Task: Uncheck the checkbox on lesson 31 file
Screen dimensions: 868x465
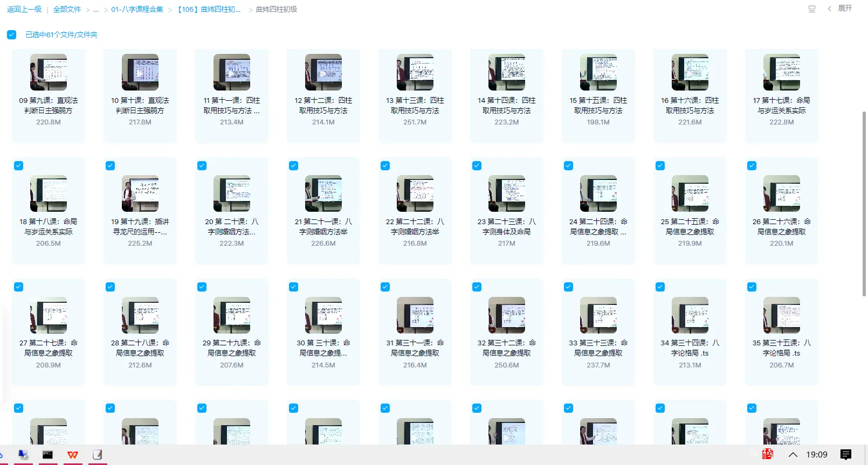Action: coord(385,287)
